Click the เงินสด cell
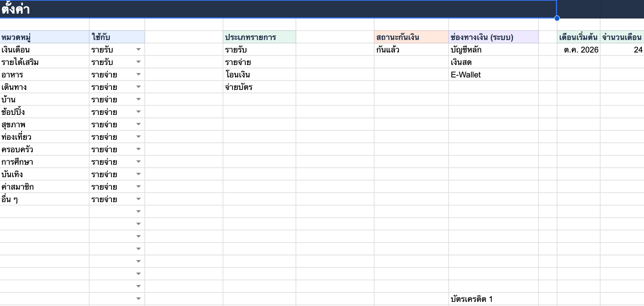 [x=494, y=62]
